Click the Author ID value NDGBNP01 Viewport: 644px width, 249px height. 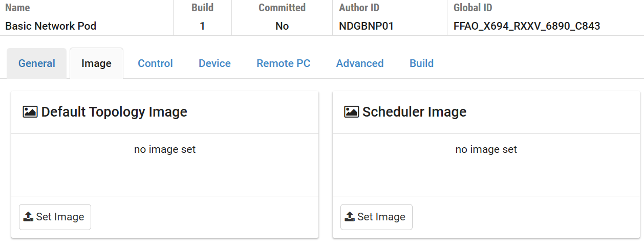(366, 26)
